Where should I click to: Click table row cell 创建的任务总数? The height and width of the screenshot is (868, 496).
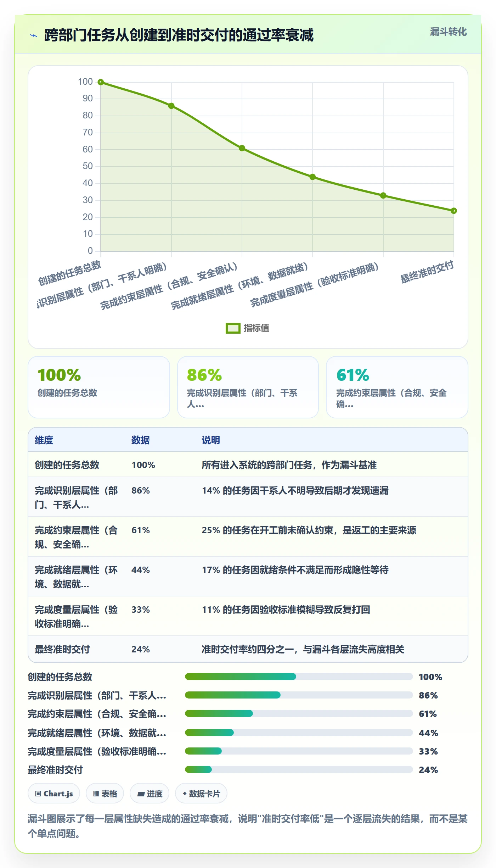click(x=67, y=465)
